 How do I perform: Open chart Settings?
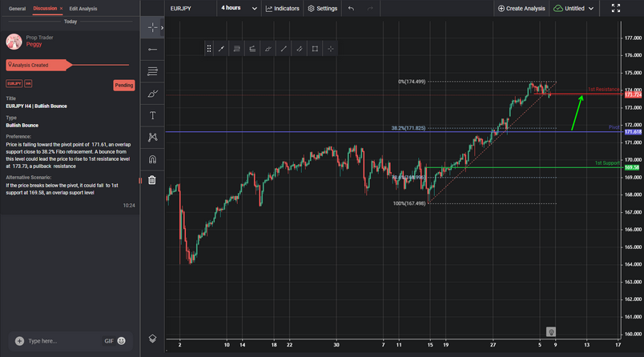pyautogui.click(x=323, y=8)
